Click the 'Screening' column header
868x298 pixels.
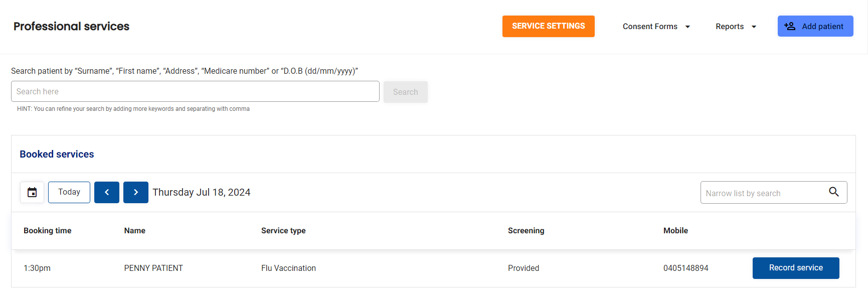(x=526, y=231)
